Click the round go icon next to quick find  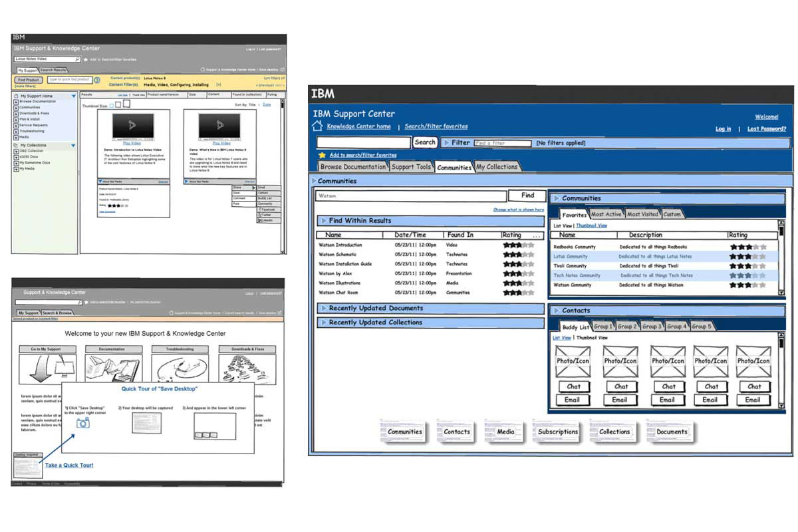97,80
